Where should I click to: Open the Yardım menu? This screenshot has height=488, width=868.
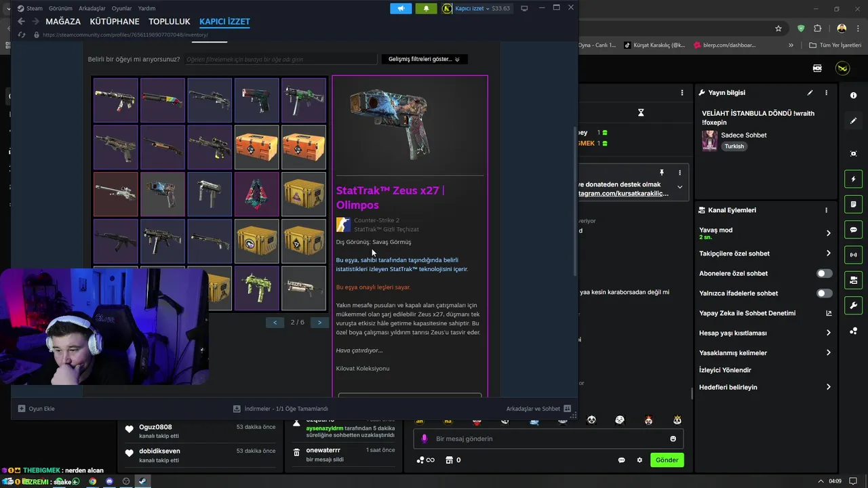tap(146, 8)
